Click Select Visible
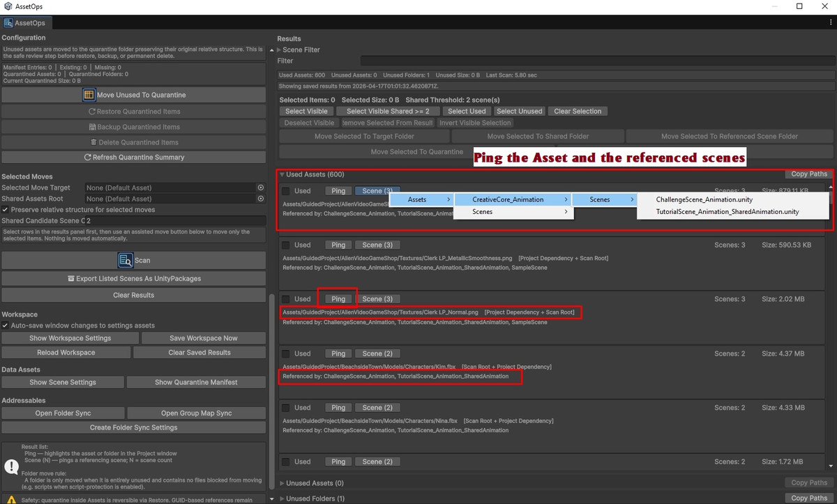Image resolution: width=837 pixels, height=504 pixels. 306,111
